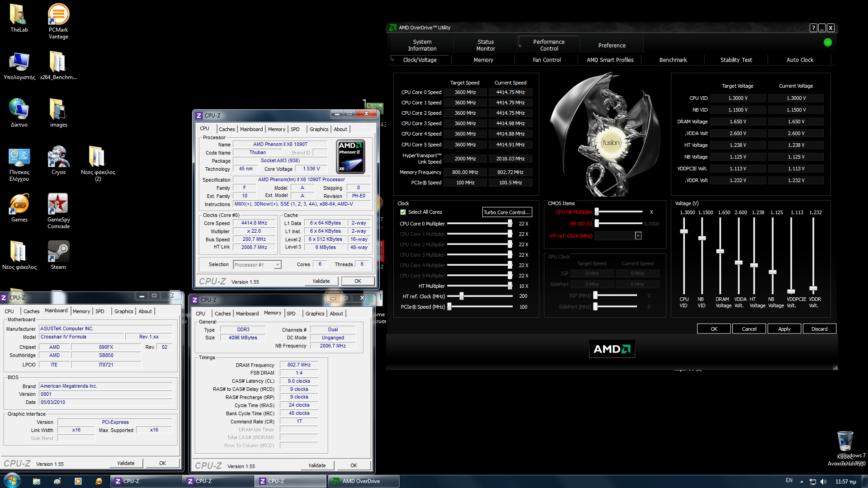Click Validate in CPU-Z CPU window
868x488 pixels.
click(321, 281)
